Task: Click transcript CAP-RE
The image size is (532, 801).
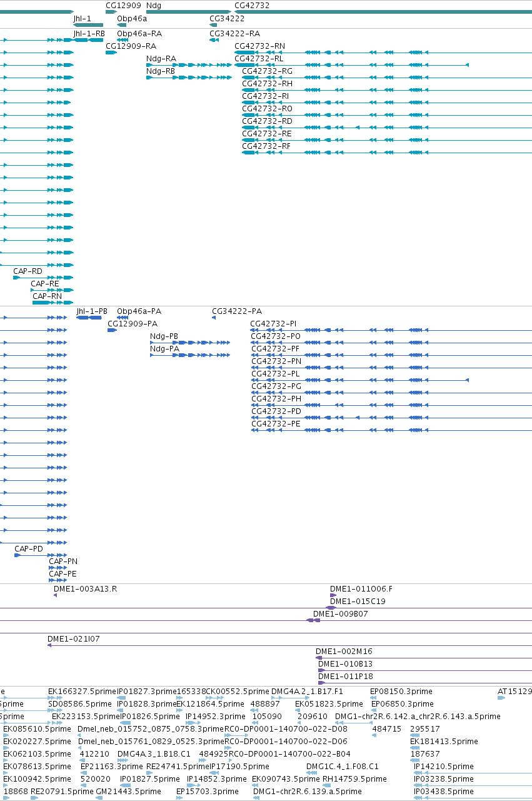Action: [x=44, y=283]
